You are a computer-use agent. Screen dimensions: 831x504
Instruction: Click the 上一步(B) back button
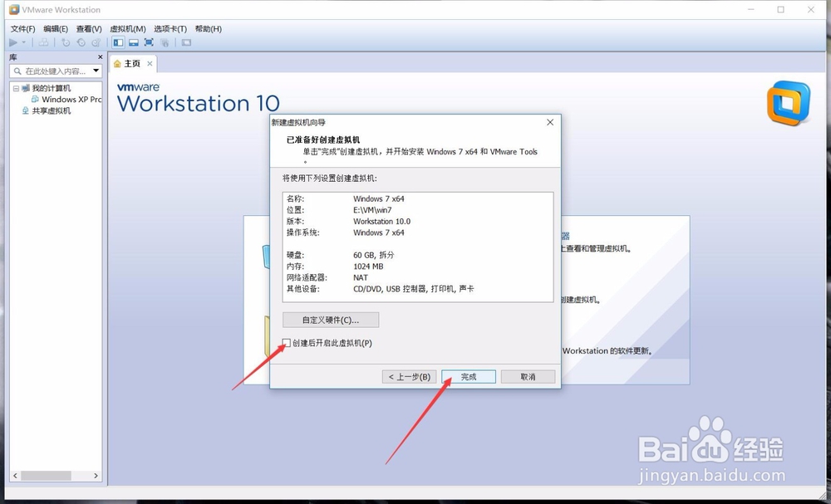point(409,377)
